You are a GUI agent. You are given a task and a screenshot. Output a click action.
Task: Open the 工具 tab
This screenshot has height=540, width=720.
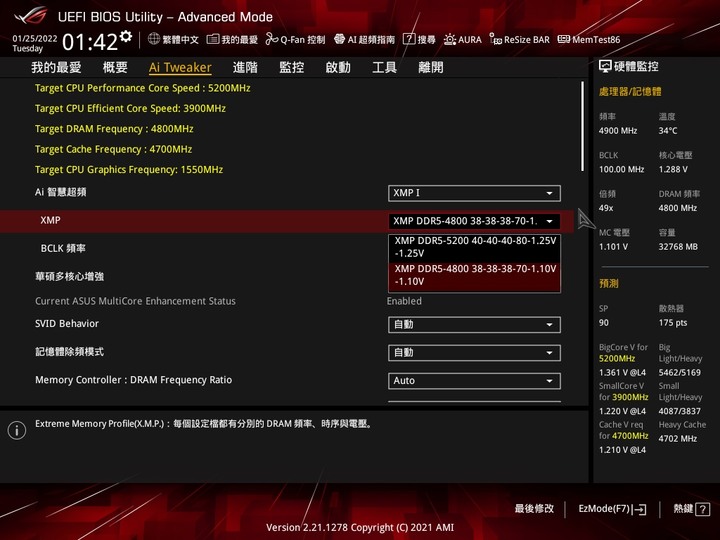(384, 68)
